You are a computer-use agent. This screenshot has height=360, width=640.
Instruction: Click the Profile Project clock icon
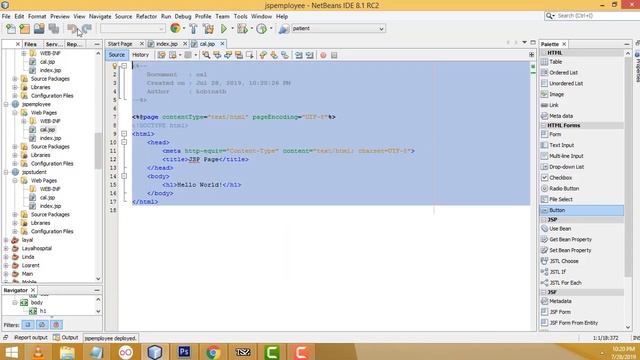[262, 29]
